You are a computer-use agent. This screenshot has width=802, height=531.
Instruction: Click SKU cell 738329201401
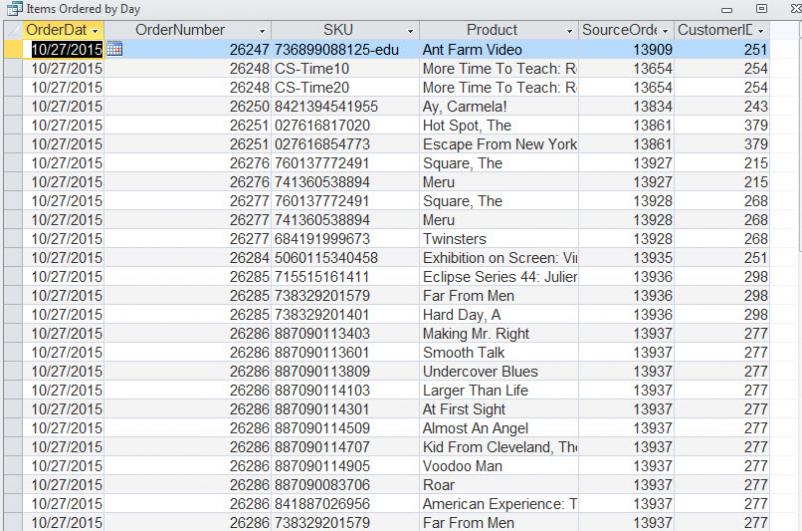click(x=345, y=315)
